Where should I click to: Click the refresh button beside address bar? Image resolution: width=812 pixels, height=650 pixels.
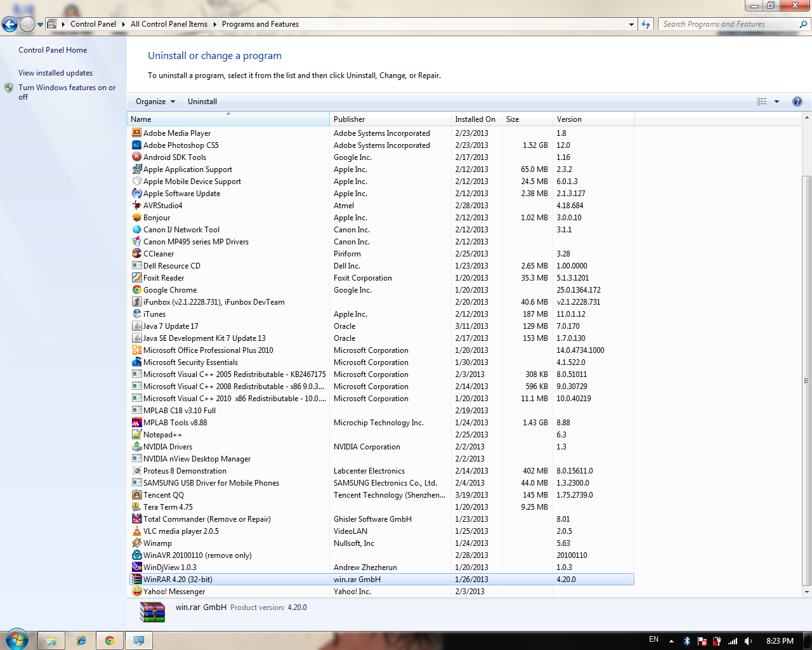646,24
